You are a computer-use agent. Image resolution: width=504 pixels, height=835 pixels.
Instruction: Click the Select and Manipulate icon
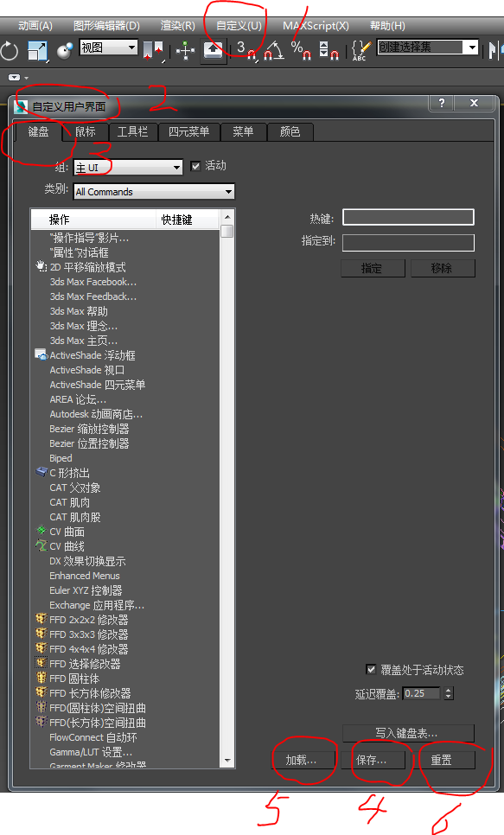pos(185,51)
